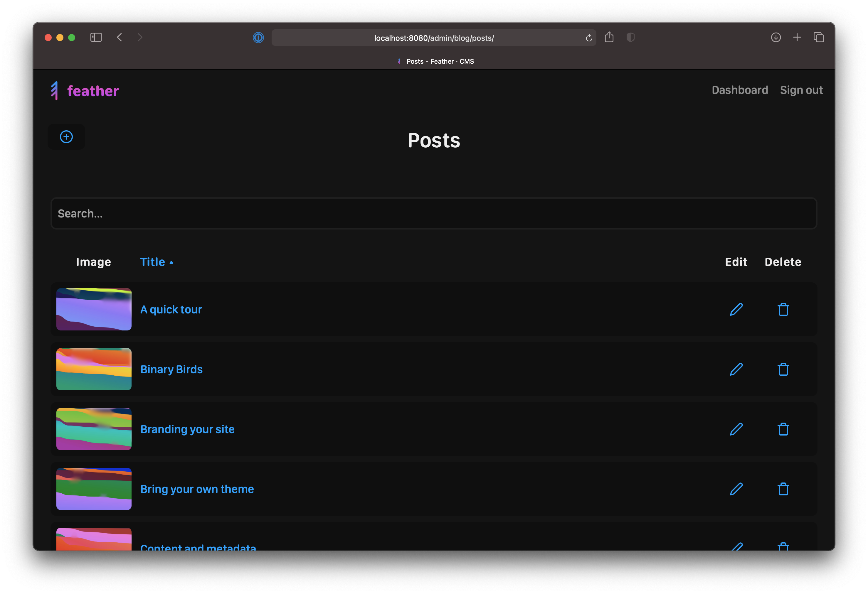Image resolution: width=868 pixels, height=594 pixels.
Task: Delete the "Bring your own theme" post
Action: tap(783, 489)
